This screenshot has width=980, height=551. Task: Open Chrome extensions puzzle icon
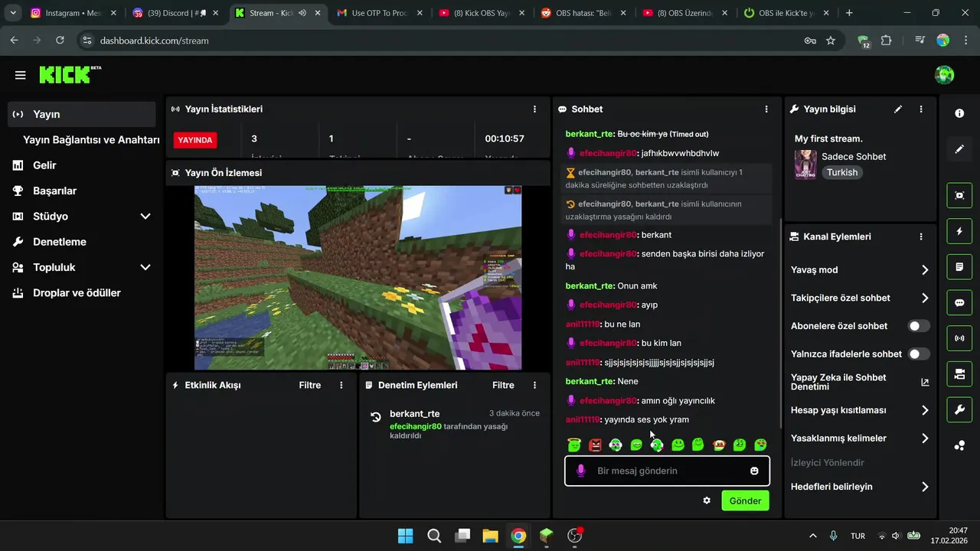tap(887, 41)
